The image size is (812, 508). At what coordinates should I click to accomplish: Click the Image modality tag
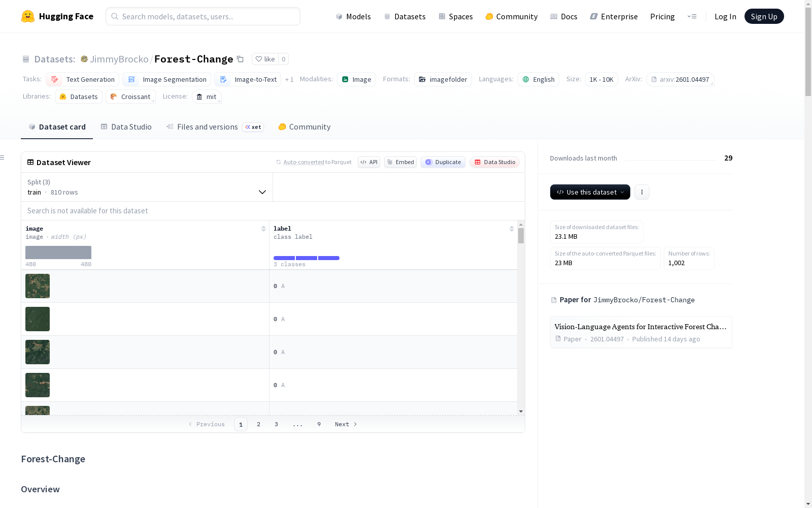tap(356, 79)
